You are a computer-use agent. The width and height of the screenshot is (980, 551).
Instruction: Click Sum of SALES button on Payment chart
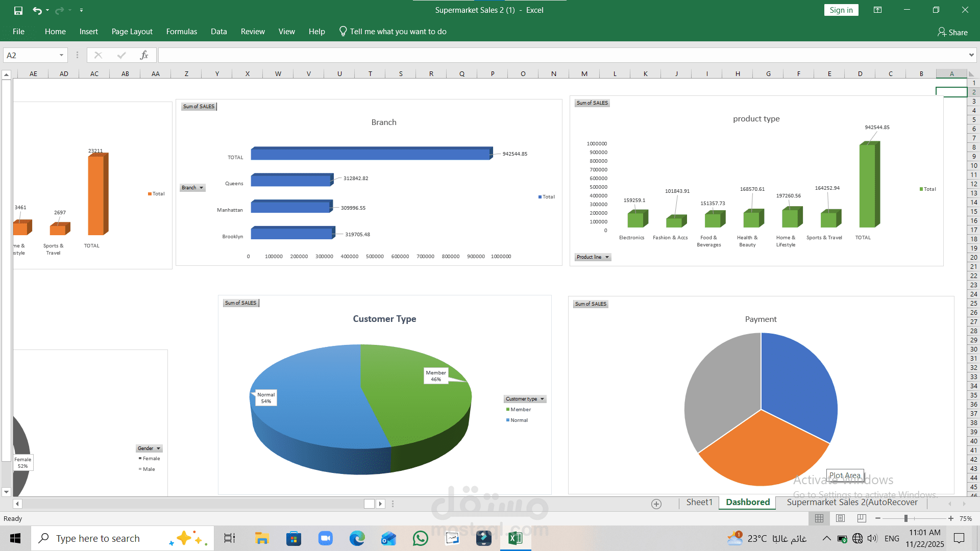point(591,304)
